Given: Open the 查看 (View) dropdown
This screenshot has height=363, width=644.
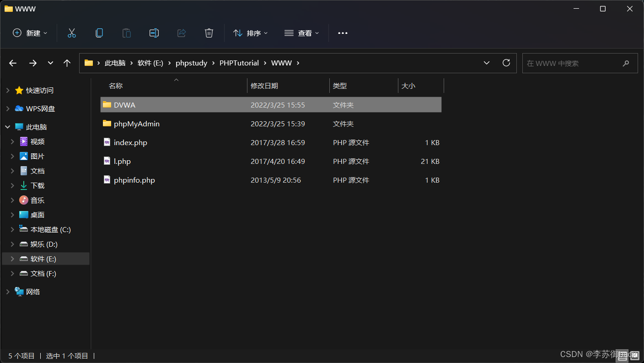Looking at the screenshot, I should pyautogui.click(x=302, y=33).
